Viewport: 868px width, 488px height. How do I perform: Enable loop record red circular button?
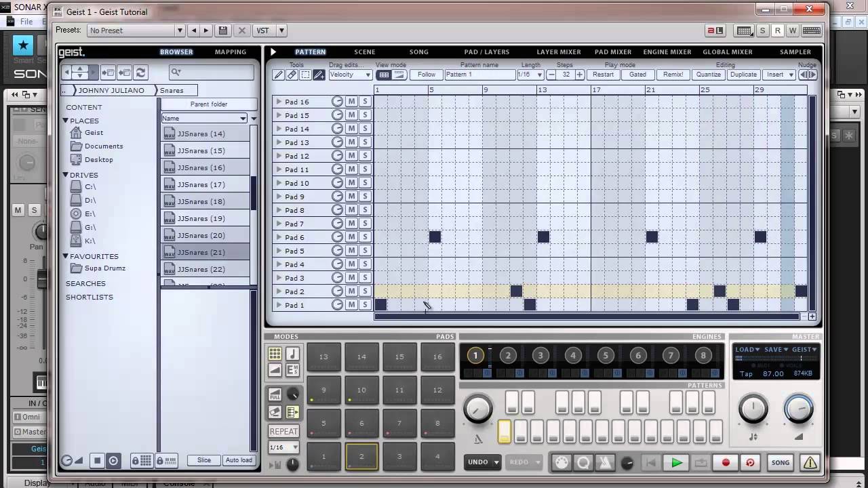click(750, 463)
